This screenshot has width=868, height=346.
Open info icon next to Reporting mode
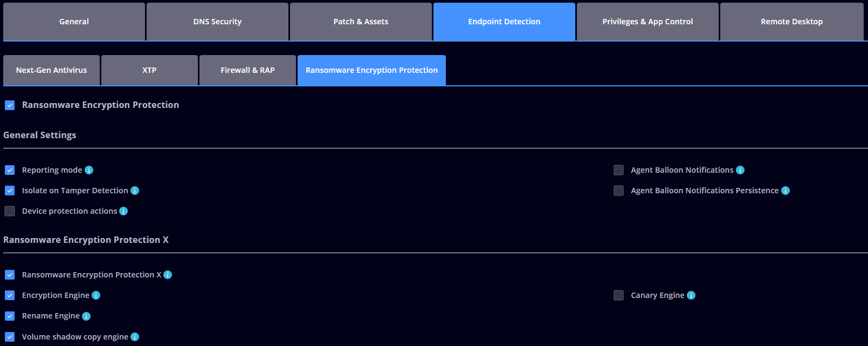click(89, 170)
